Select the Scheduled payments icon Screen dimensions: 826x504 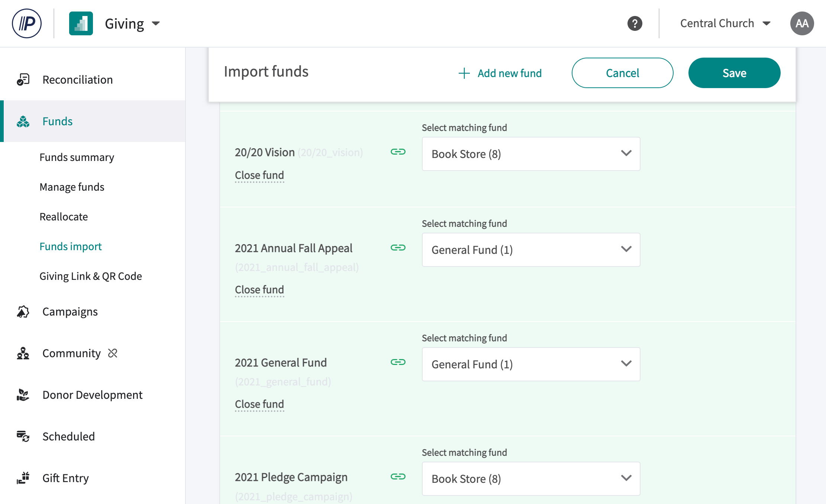pyautogui.click(x=23, y=436)
